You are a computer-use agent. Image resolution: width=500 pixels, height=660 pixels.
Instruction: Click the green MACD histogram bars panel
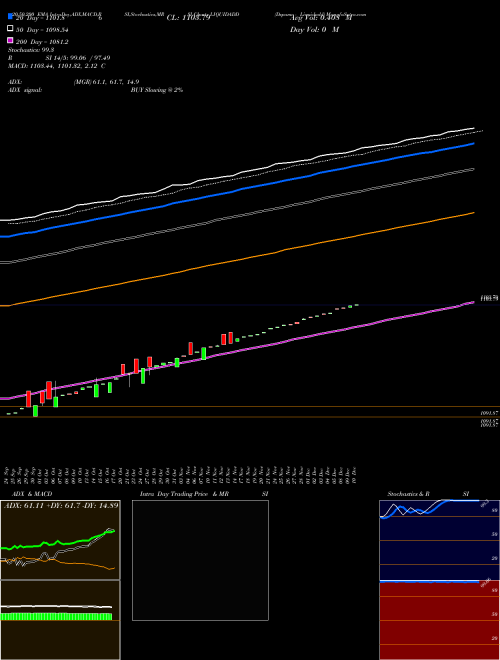coord(60,620)
